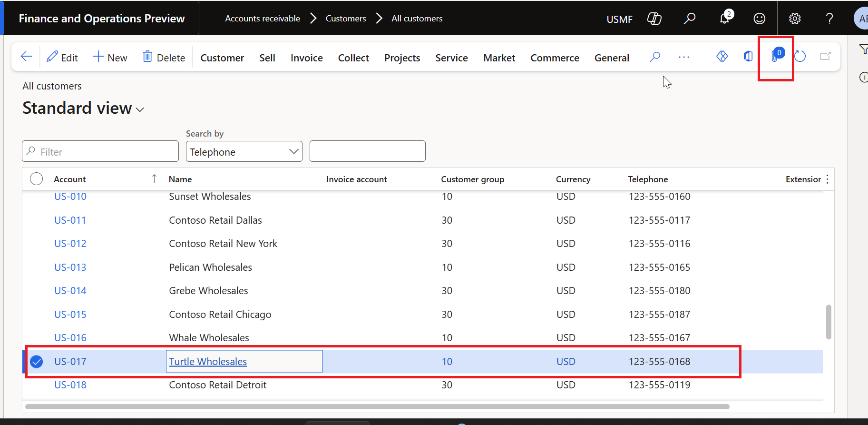This screenshot has width=868, height=425.
Task: Open account US-016
Action: [x=70, y=338]
